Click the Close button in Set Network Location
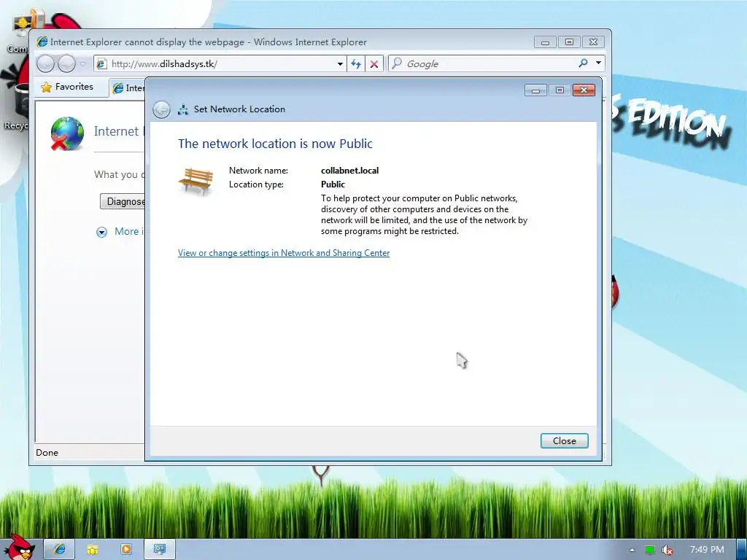Viewport: 747px width, 560px height. click(564, 441)
